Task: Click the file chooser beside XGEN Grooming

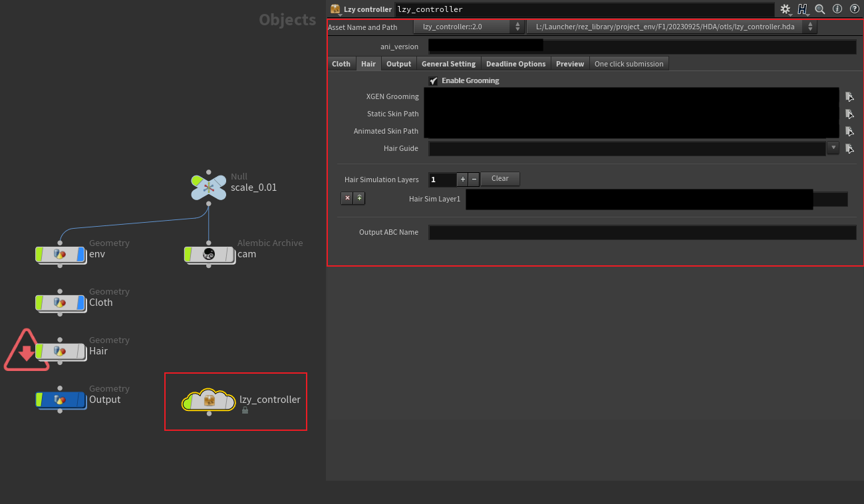Action: click(x=849, y=96)
